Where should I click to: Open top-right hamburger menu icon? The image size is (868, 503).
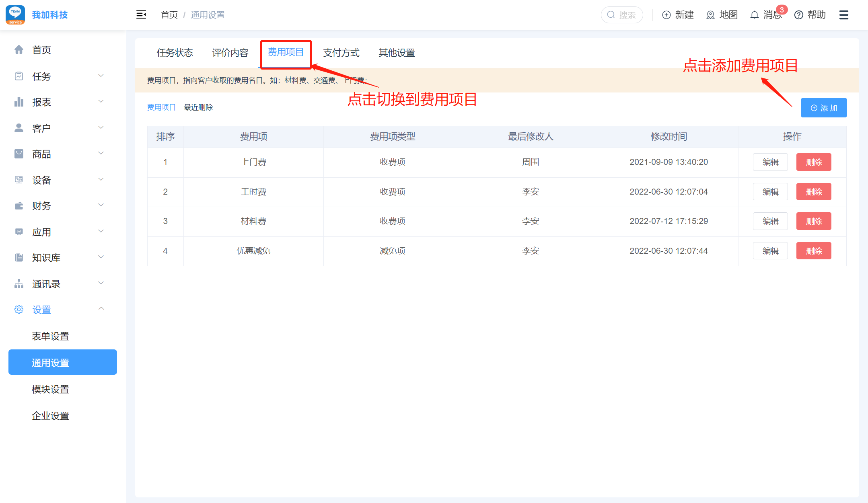point(843,15)
